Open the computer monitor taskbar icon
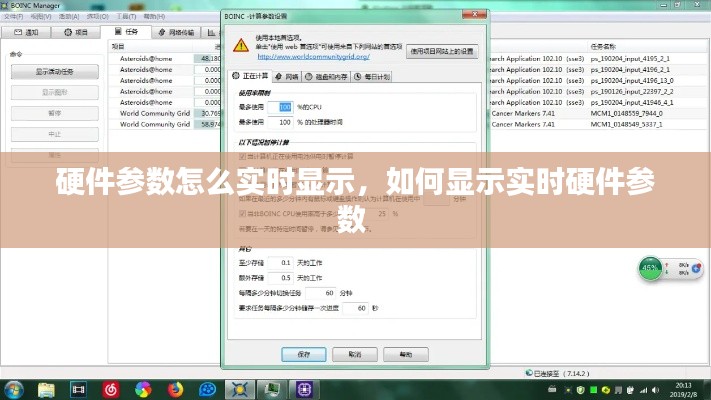This screenshot has width=711, height=400. coord(272,390)
